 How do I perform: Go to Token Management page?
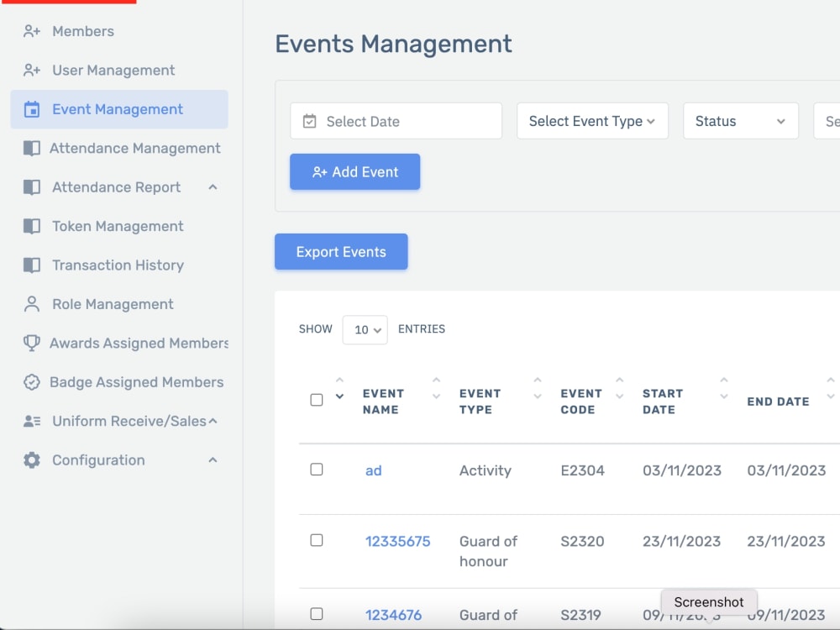coord(118,227)
